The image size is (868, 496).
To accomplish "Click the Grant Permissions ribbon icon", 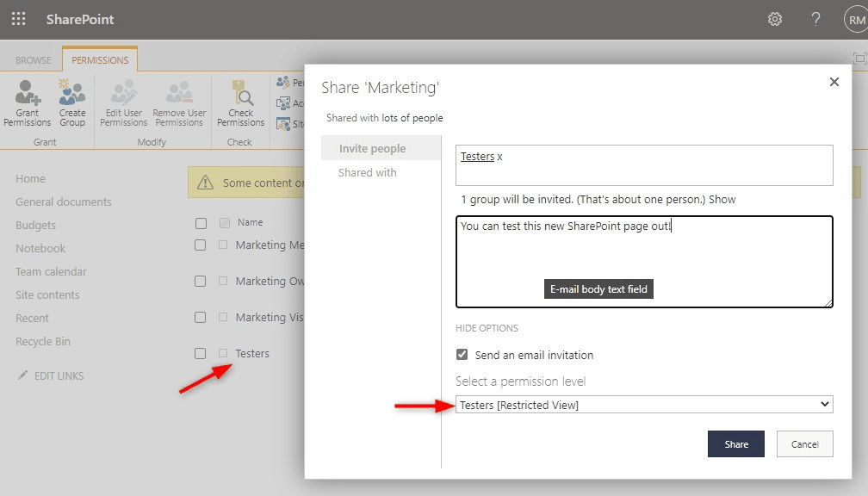I will click(x=28, y=92).
